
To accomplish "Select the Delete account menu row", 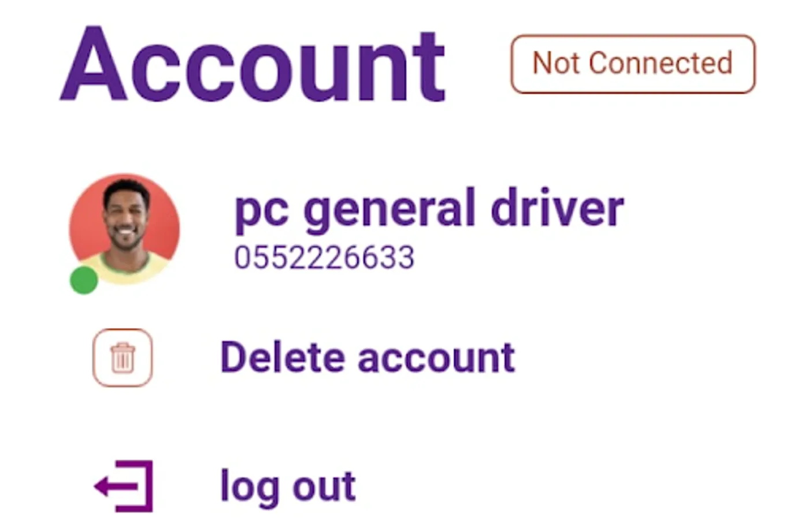I will point(304,358).
